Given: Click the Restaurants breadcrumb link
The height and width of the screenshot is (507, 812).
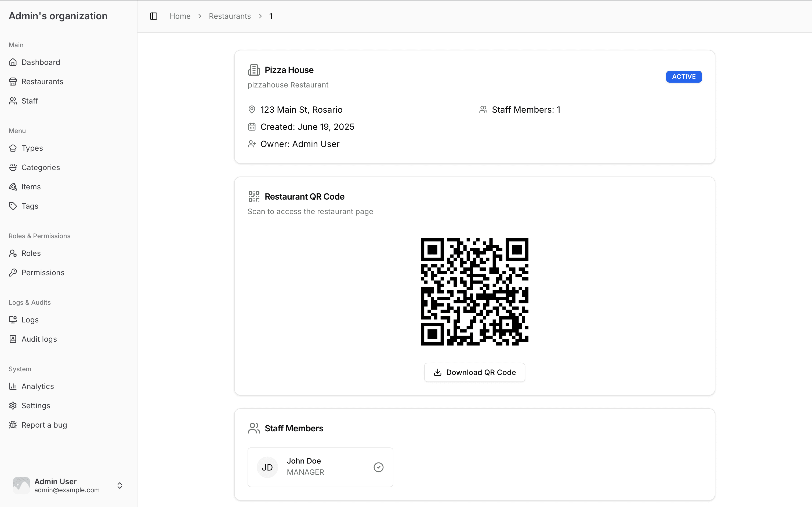Looking at the screenshot, I should (230, 16).
